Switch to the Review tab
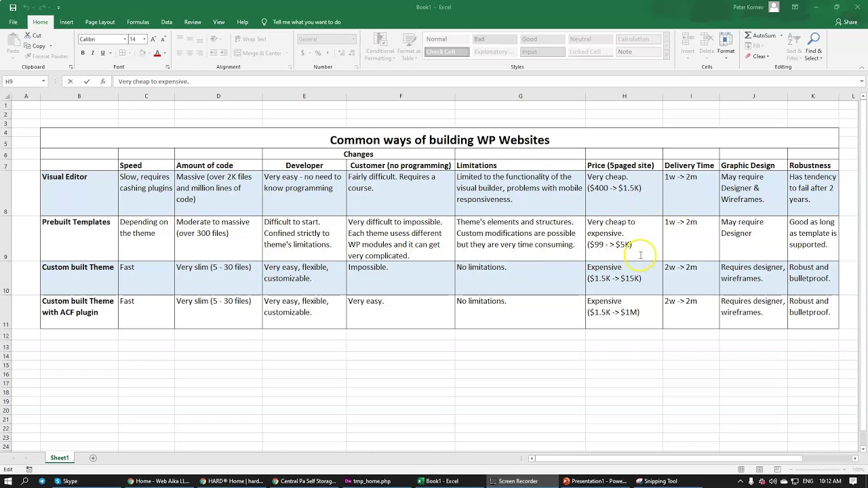 pos(193,22)
